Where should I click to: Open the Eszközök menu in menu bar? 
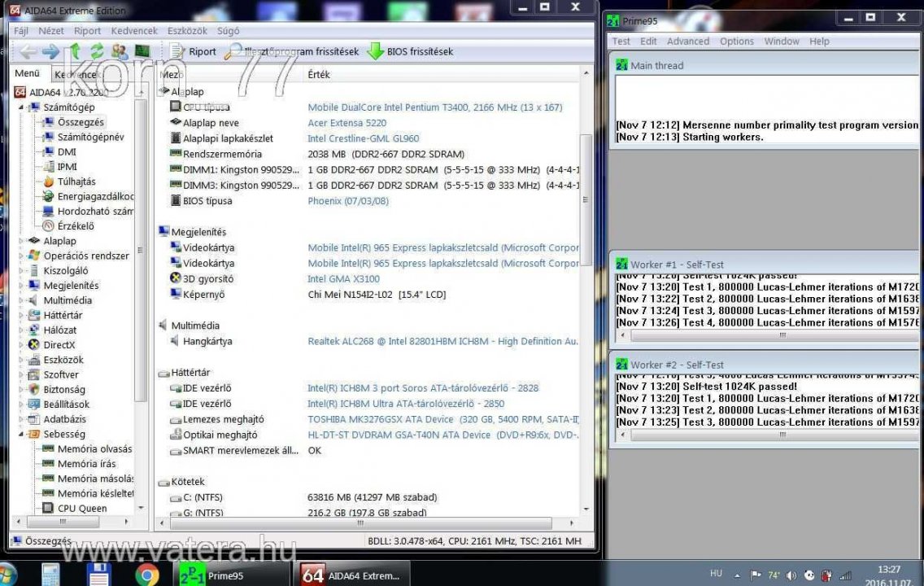click(x=187, y=31)
